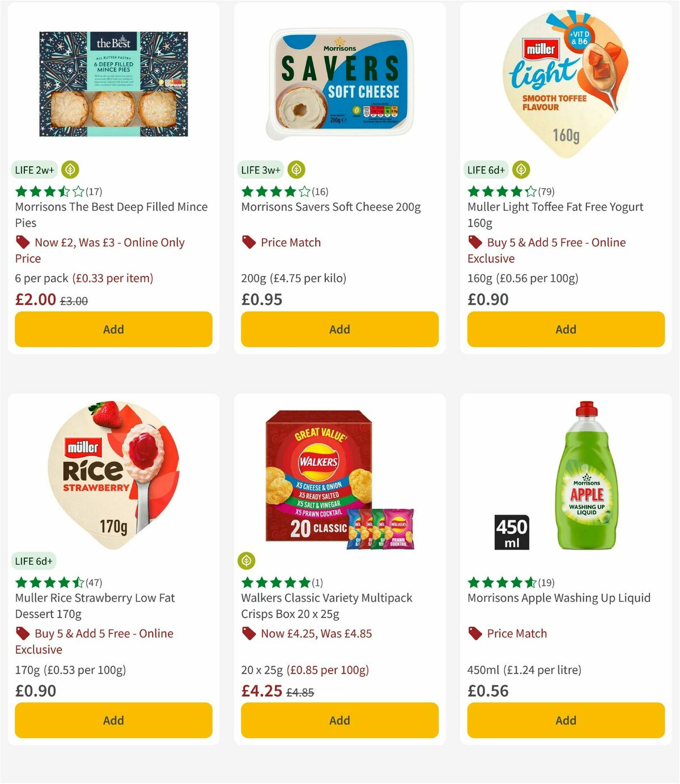680x784 pixels.
Task: Add Muller Light Toffee Fat Free Yogurt to basket
Action: point(565,329)
